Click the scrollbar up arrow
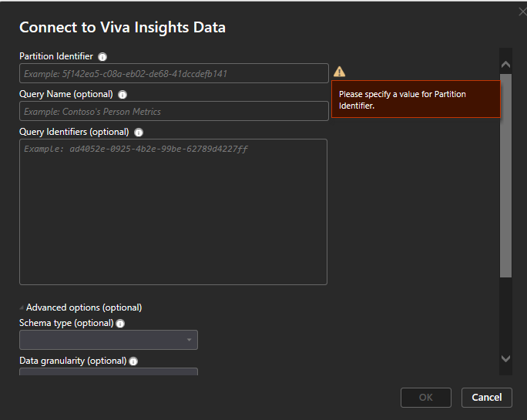527x420 pixels. pos(505,65)
